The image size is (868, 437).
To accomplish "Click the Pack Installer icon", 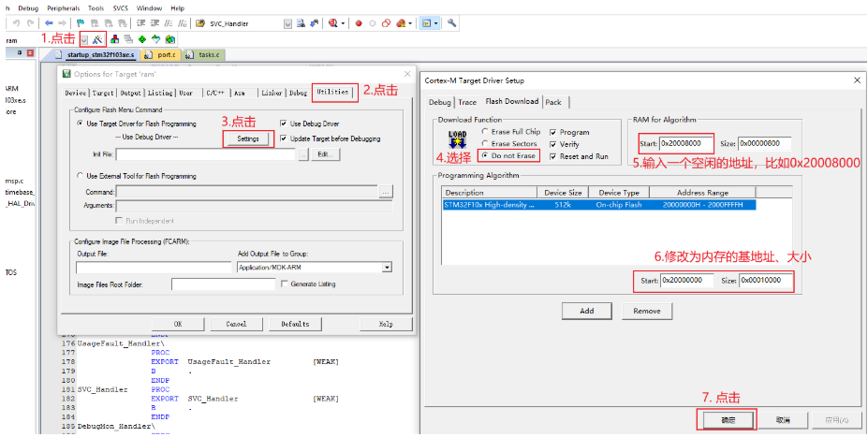I will pyautogui.click(x=169, y=39).
